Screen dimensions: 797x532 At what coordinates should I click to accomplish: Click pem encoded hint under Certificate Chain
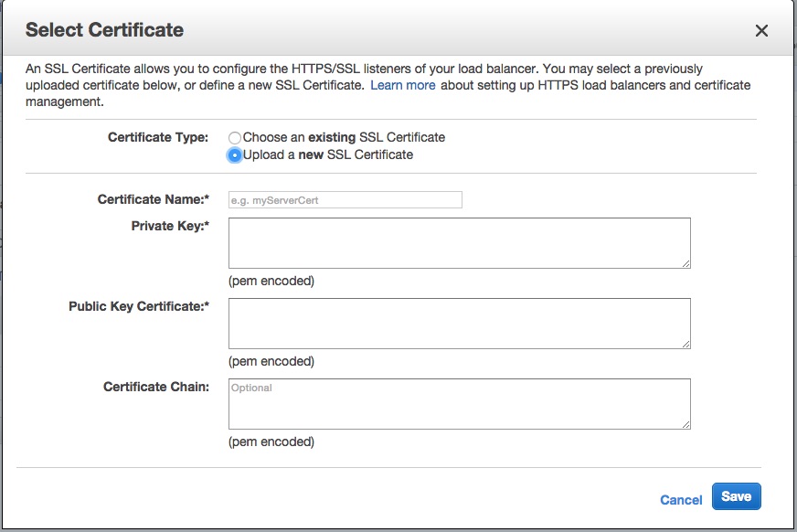pyautogui.click(x=271, y=442)
